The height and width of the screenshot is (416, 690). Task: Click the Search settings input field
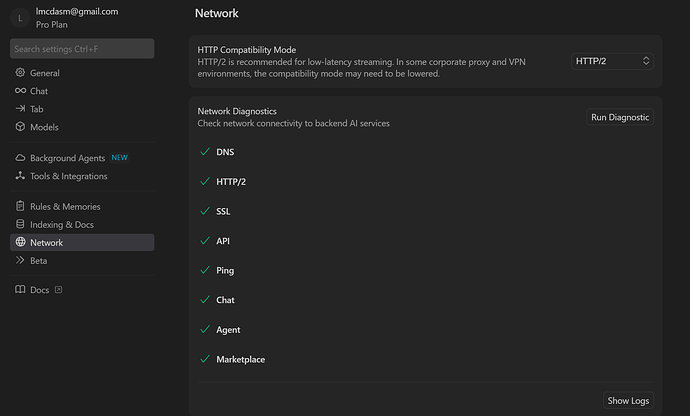pyautogui.click(x=82, y=48)
